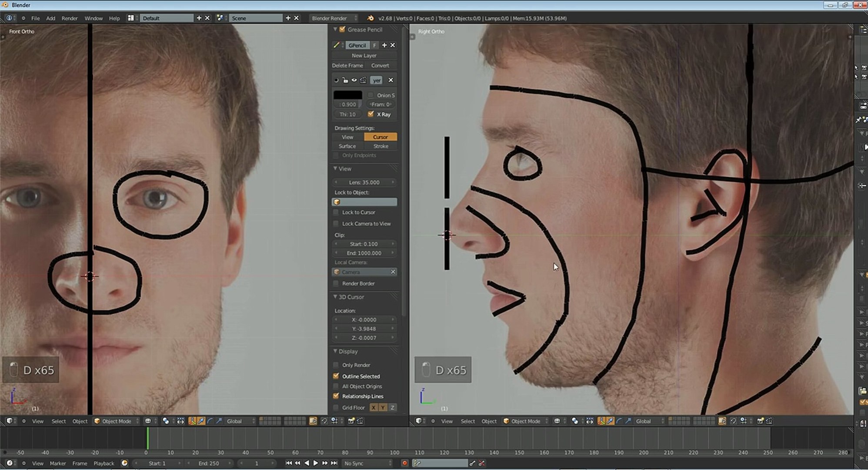Click Delete Frame button
Viewport: 868px width, 470px height.
pyautogui.click(x=347, y=65)
